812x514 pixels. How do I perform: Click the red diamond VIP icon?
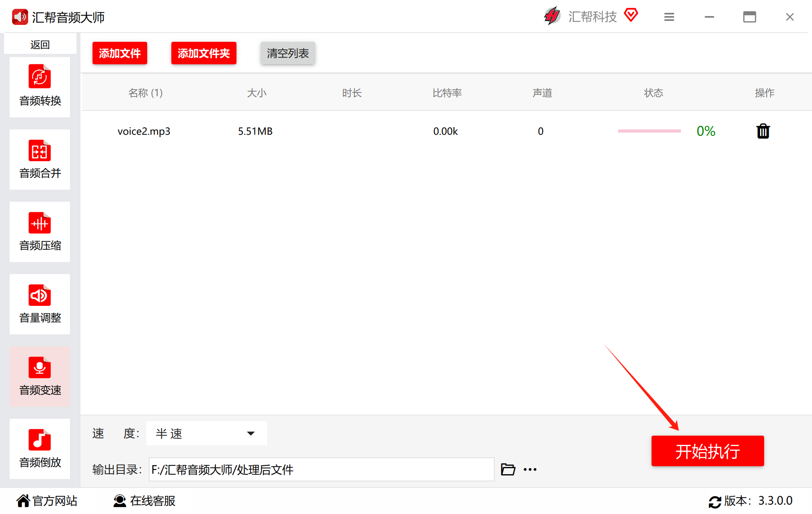tap(631, 15)
